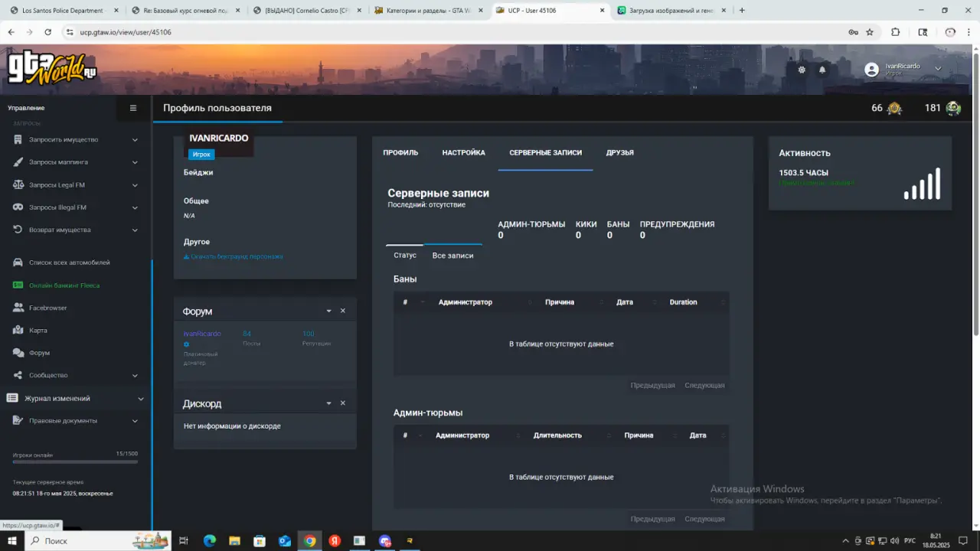Click the bar chart icon in Активность card
This screenshot has width=980, height=551.
[922, 184]
